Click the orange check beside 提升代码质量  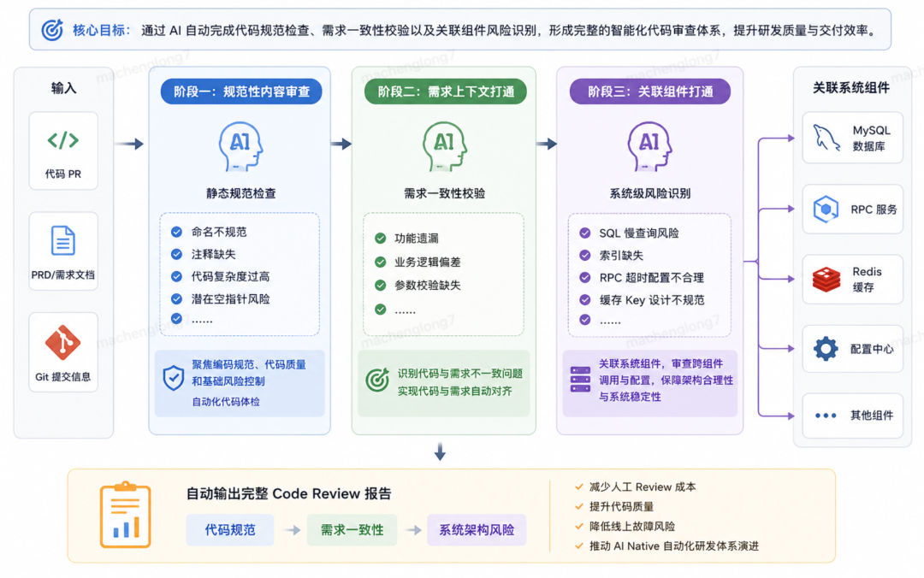click(579, 507)
